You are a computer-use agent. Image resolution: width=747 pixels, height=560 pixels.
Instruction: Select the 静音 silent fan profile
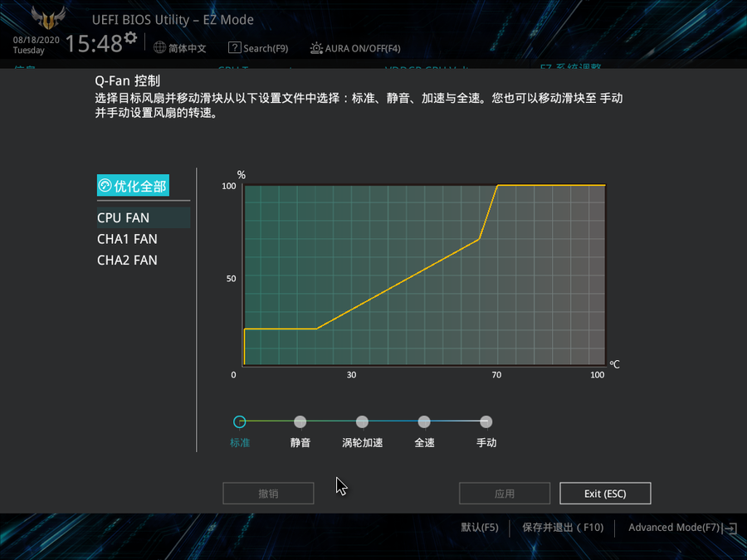[x=300, y=422]
